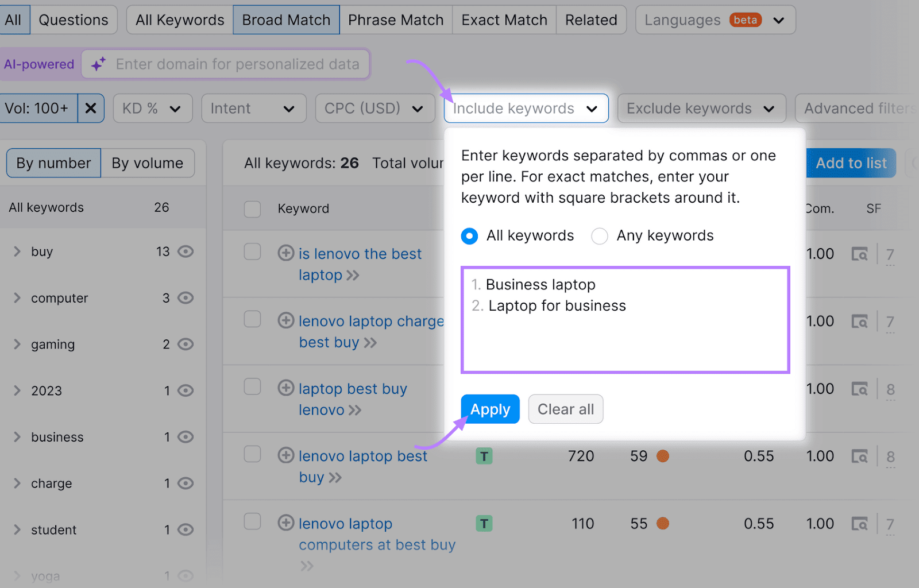This screenshot has width=919, height=588.
Task: Switch to the Phrase Match tab
Action: pyautogui.click(x=396, y=20)
